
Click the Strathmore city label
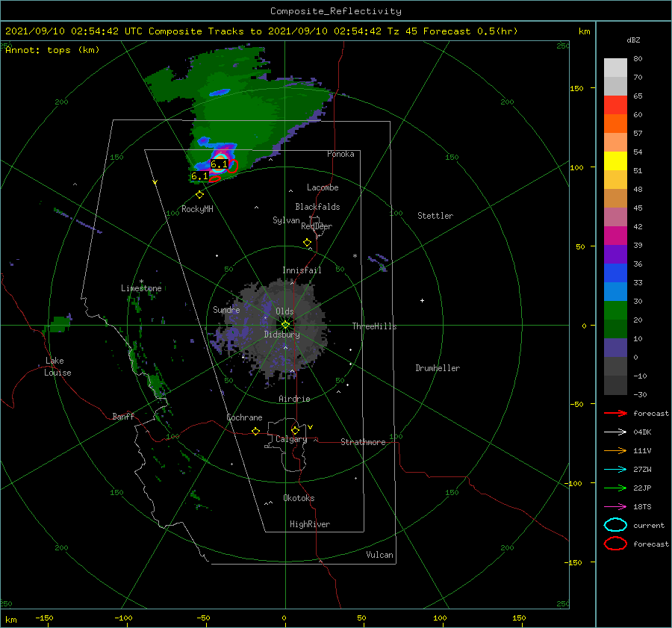tap(363, 442)
